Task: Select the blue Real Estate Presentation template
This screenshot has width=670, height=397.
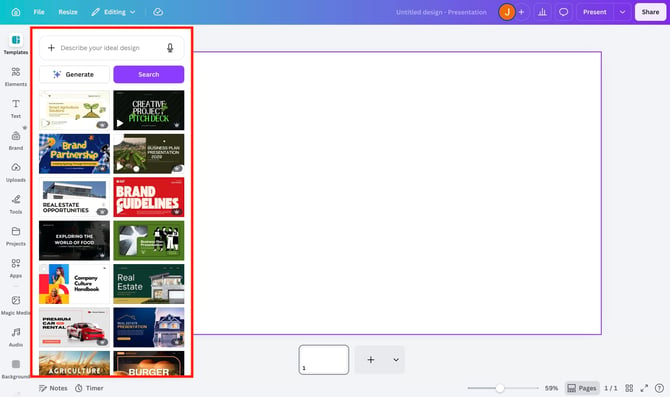Action: [149, 327]
